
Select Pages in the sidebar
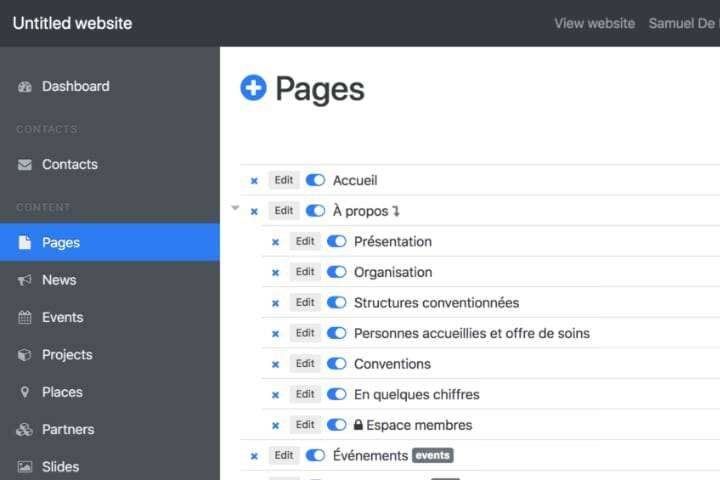point(110,243)
